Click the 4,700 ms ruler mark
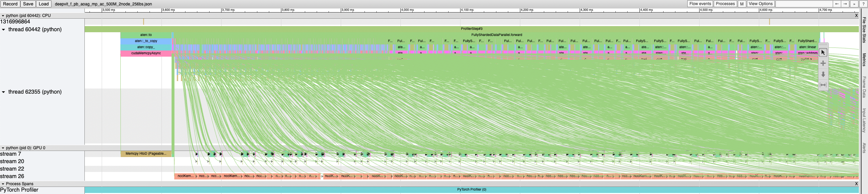868x194 pixels. 826,10
